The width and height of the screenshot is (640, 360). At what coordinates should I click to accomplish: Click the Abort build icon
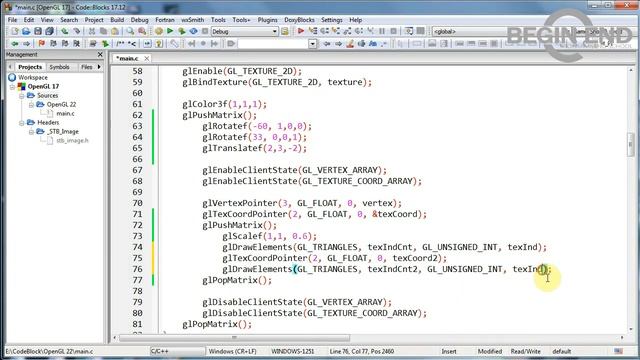pos(205,31)
